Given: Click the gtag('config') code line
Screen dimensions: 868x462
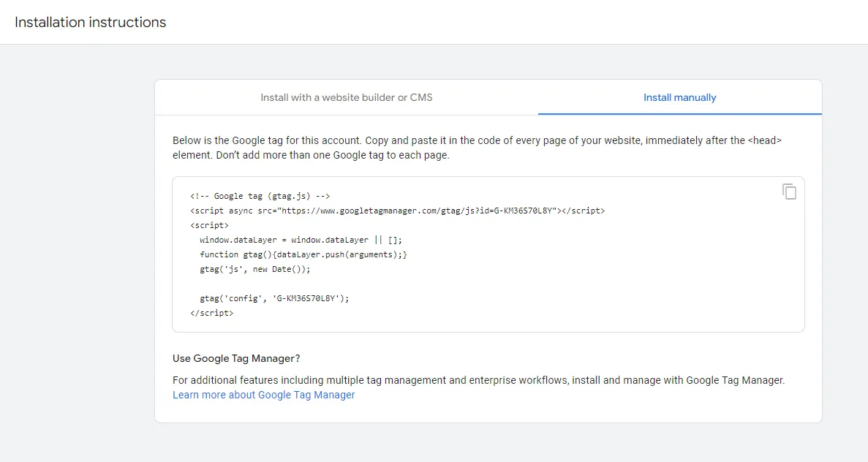Looking at the screenshot, I should [274, 298].
